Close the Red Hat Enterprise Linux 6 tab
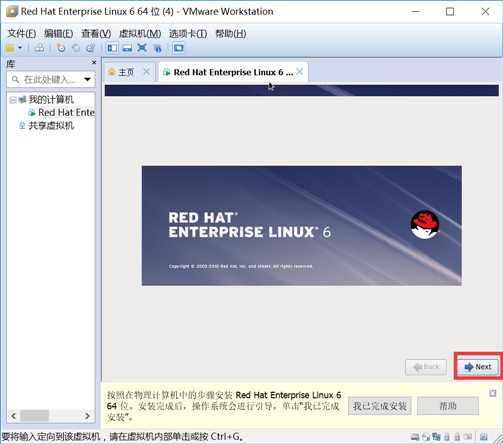The height and width of the screenshot is (444, 503). (299, 72)
